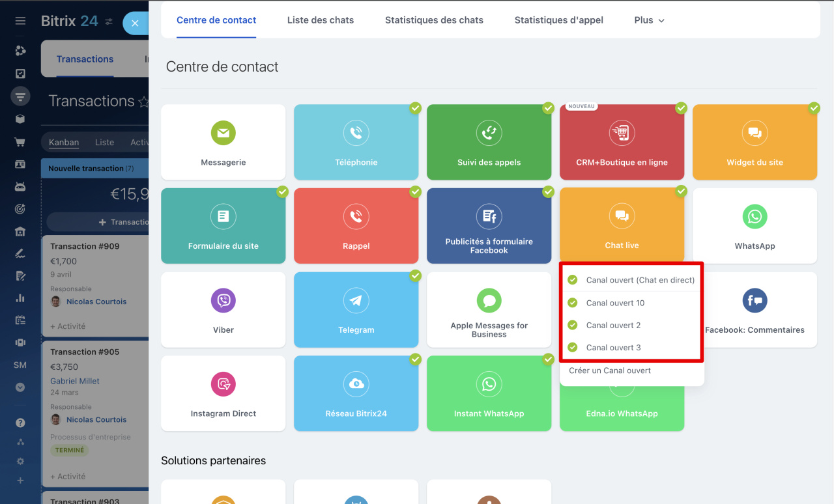Click the settings sliders icon beside Bitrix 24
This screenshot has height=504, width=834.
pyautogui.click(x=109, y=21)
